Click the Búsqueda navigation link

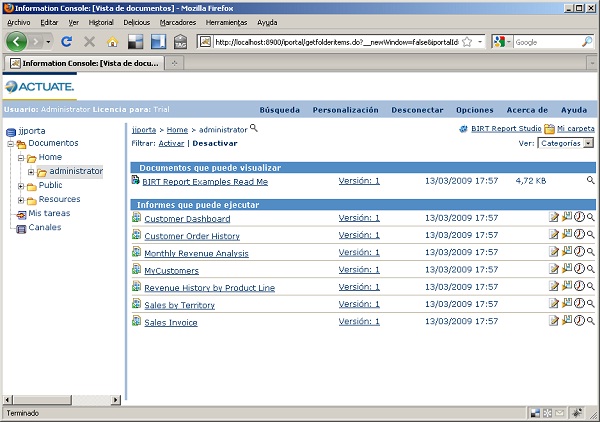click(x=280, y=110)
